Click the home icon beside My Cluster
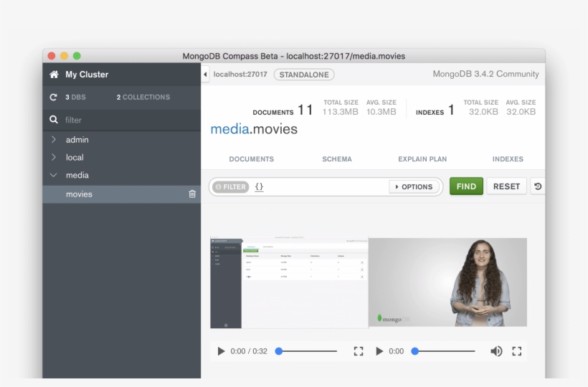588x387 pixels. click(x=54, y=75)
